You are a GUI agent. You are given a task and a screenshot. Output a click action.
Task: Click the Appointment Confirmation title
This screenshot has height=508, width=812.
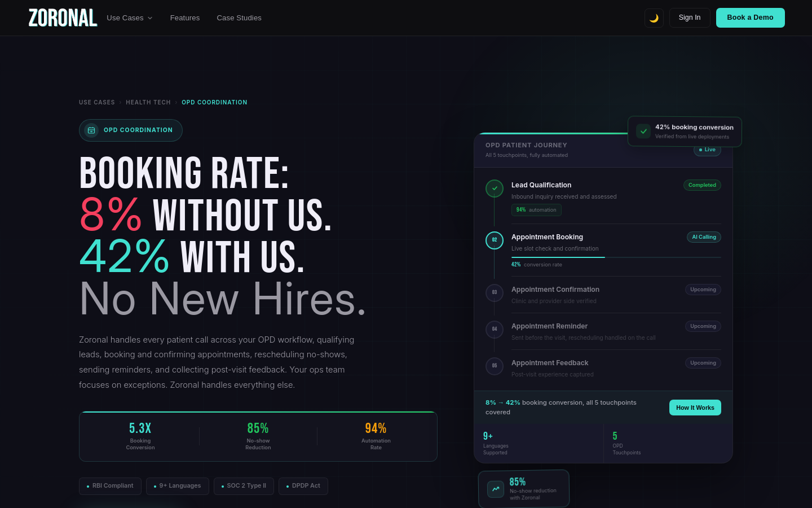coord(555,290)
